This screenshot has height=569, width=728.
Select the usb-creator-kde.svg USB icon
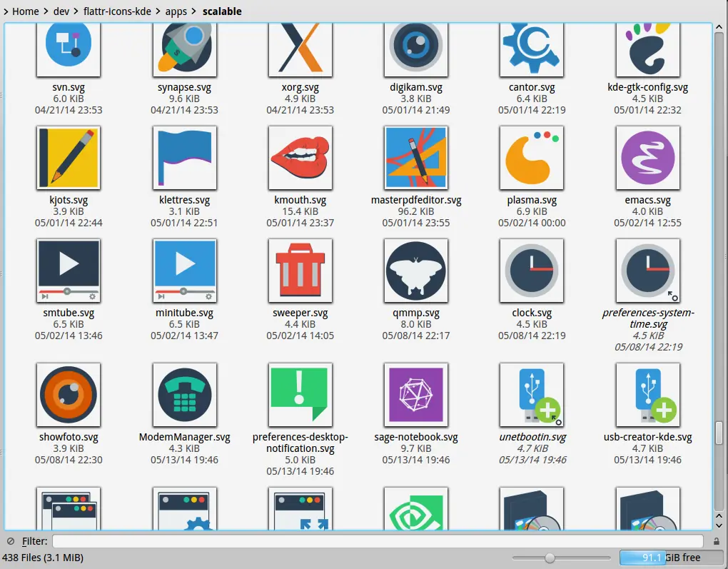point(647,394)
